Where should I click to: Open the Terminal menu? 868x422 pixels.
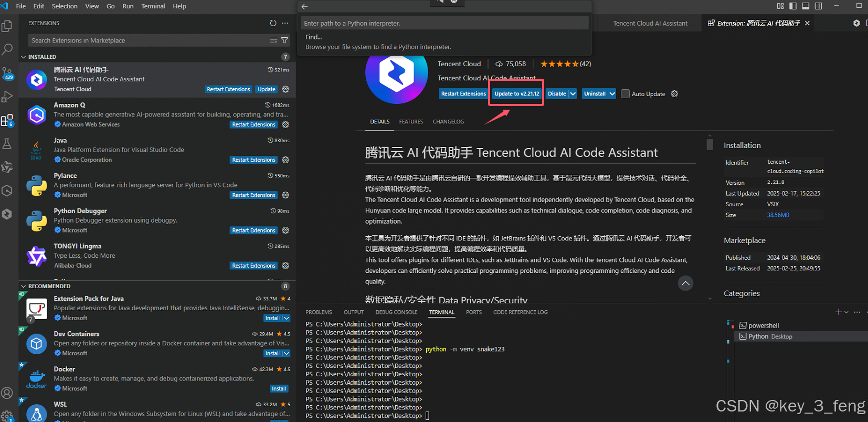[153, 6]
